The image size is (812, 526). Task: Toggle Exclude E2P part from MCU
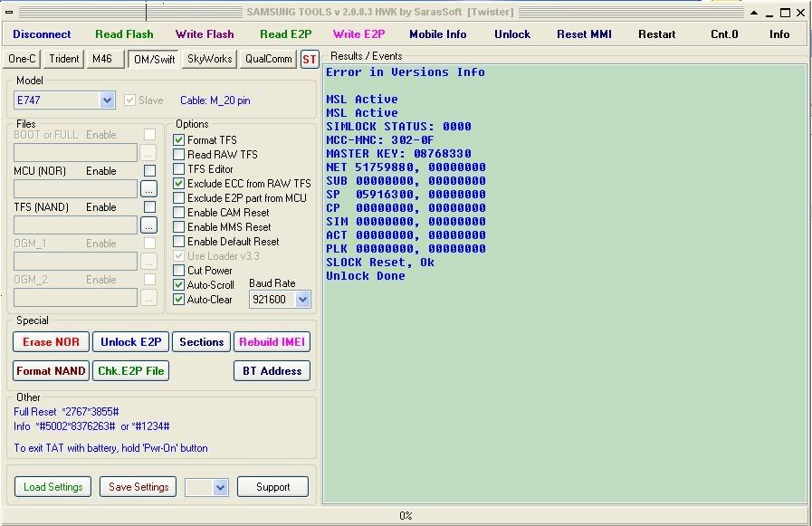(x=178, y=197)
